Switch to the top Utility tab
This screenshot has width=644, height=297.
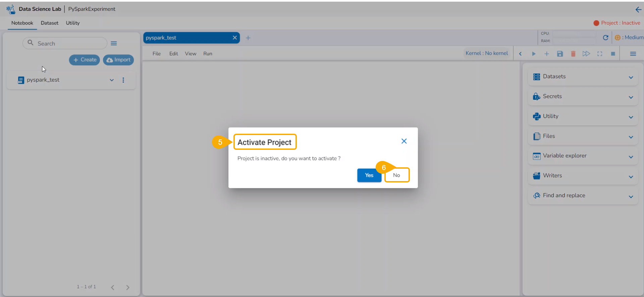(x=73, y=23)
